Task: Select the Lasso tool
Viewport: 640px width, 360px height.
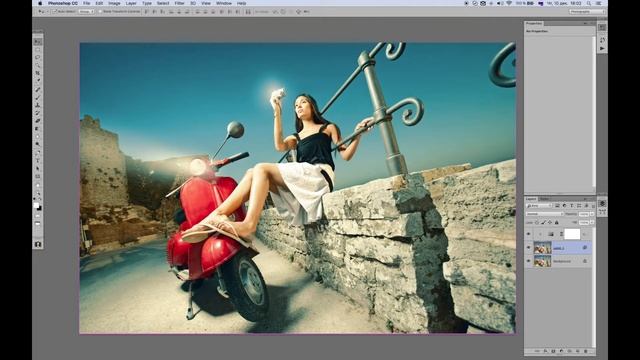Action: [x=38, y=58]
